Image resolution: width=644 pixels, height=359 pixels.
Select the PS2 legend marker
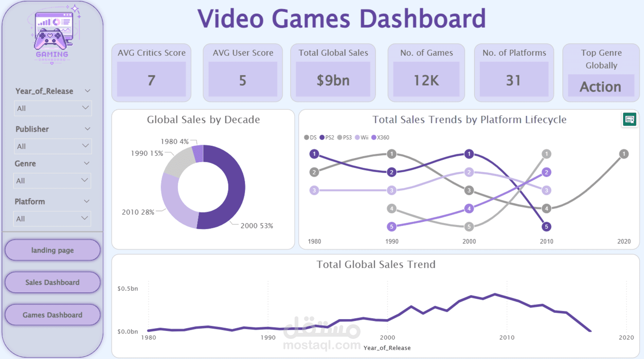[322, 137]
